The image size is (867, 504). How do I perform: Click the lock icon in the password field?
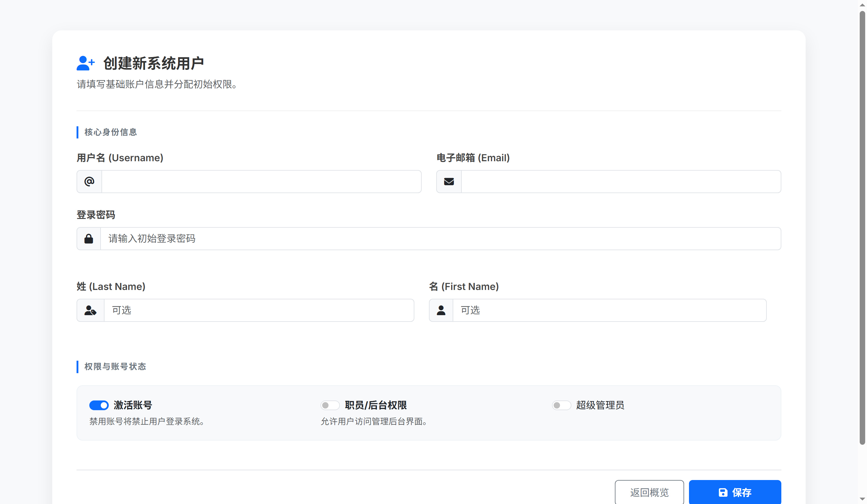[88, 239]
